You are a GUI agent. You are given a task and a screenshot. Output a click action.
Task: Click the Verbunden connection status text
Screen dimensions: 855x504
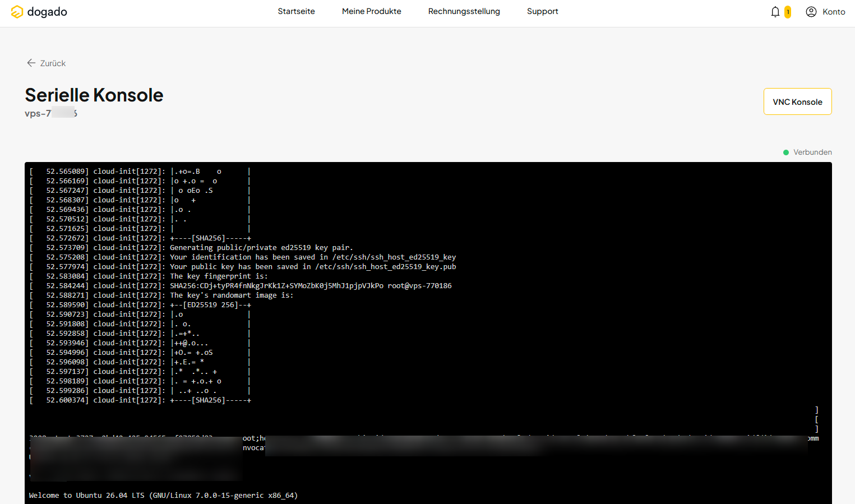pyautogui.click(x=812, y=152)
